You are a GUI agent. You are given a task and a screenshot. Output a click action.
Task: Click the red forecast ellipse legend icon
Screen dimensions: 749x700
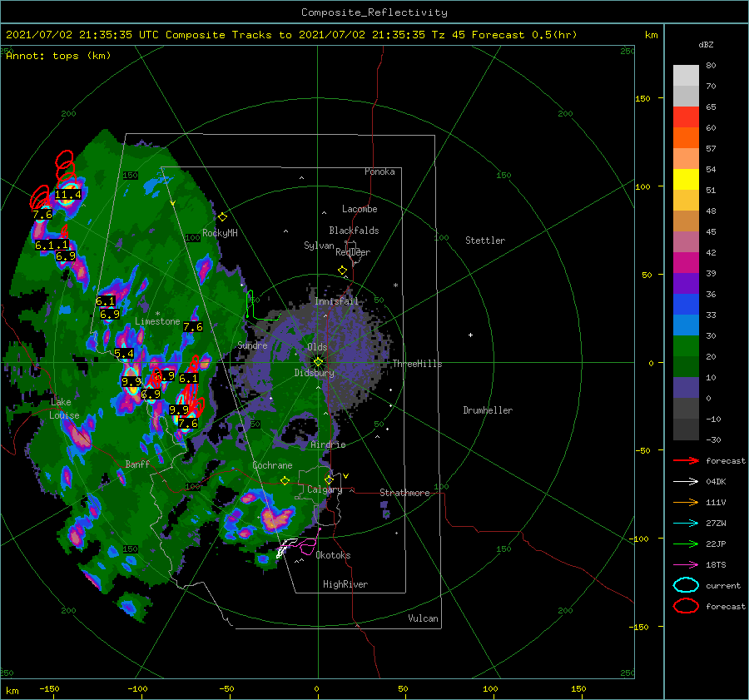686,606
